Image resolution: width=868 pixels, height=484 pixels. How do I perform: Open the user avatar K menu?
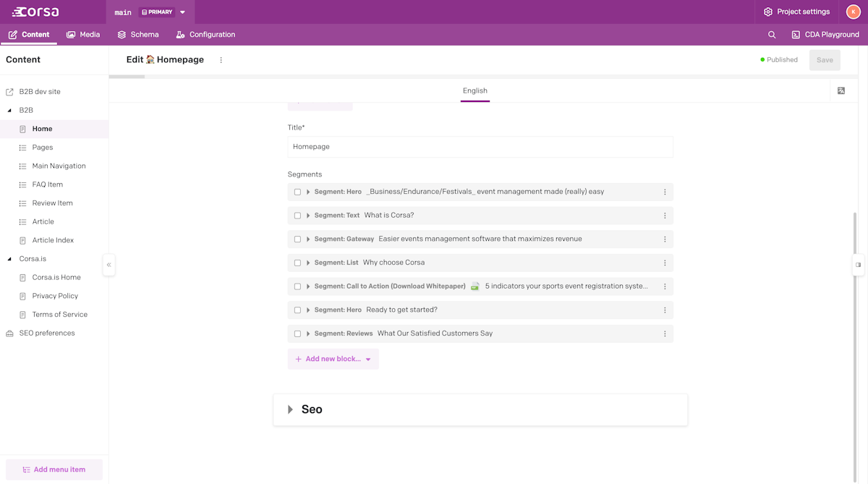[x=853, y=12]
